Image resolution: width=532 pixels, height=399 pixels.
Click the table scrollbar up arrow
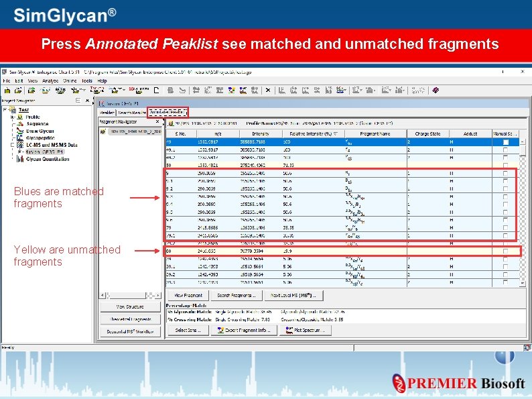tap(523, 142)
